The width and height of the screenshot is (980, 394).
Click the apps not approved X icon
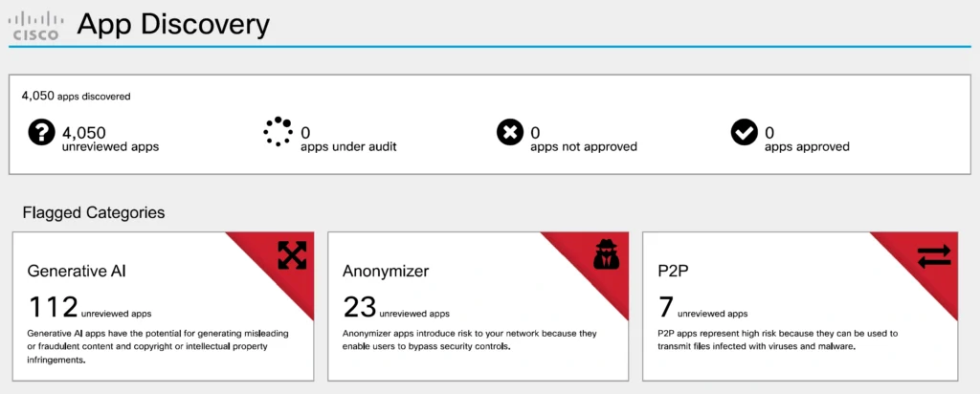click(510, 132)
